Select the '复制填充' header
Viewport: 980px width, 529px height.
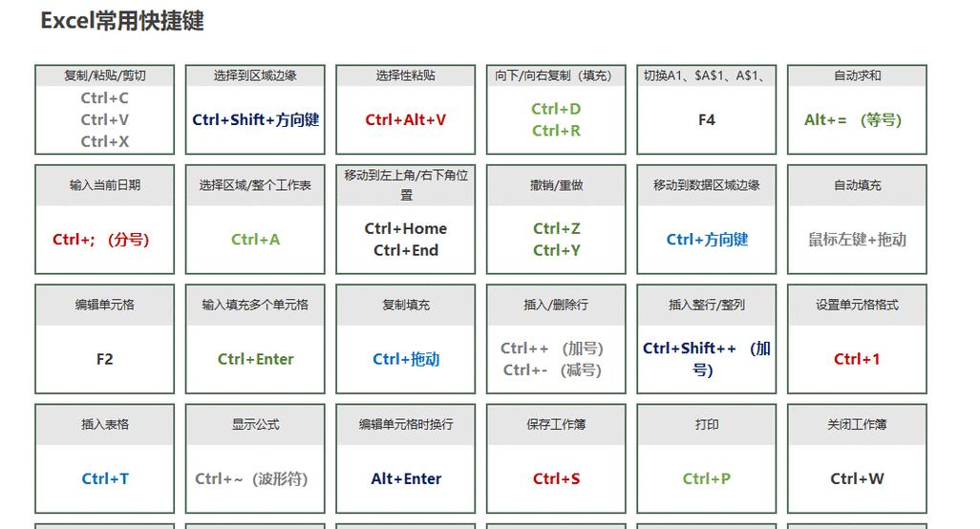(x=406, y=305)
